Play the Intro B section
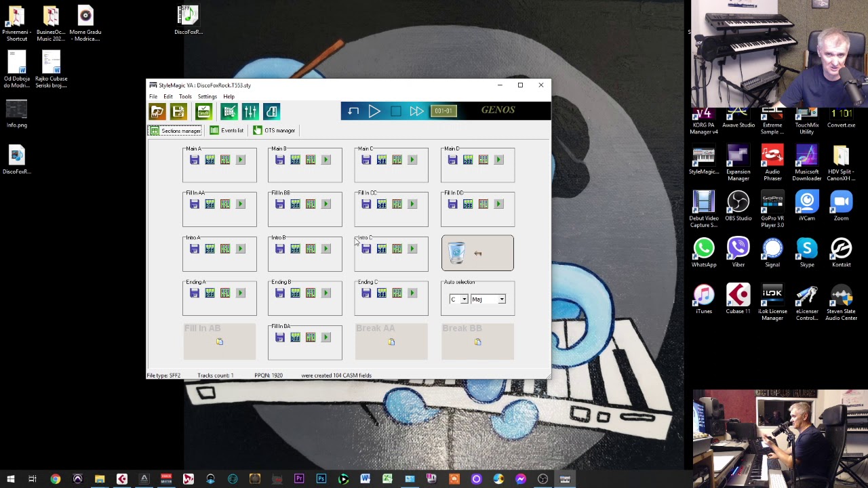The height and width of the screenshot is (488, 868). (x=325, y=249)
